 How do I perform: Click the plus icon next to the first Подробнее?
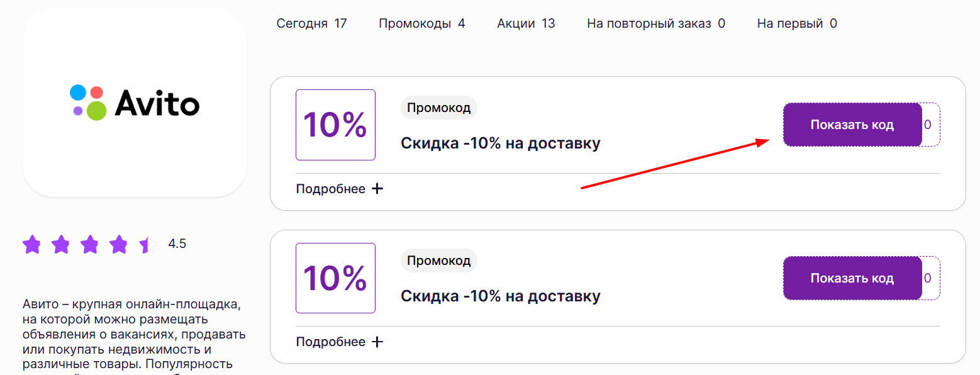pyautogui.click(x=376, y=187)
